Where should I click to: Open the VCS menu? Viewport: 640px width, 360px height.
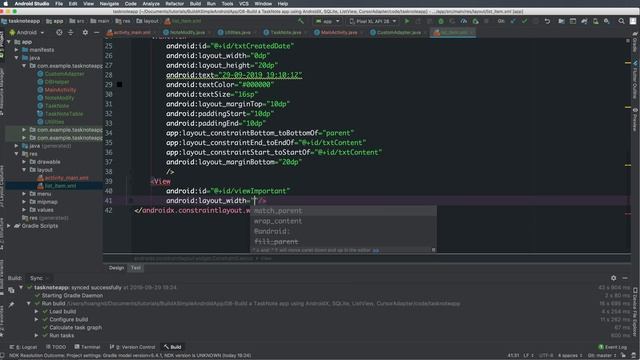click(x=244, y=4)
